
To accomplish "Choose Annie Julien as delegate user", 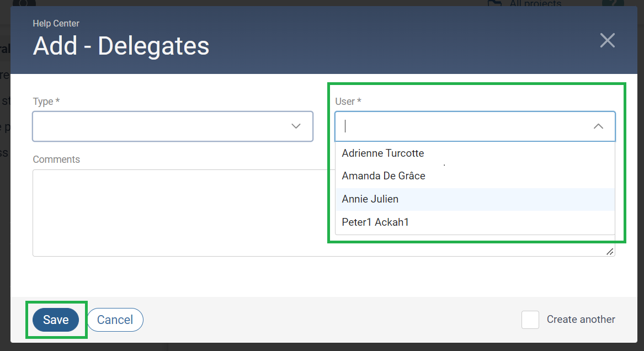I will pyautogui.click(x=475, y=199).
